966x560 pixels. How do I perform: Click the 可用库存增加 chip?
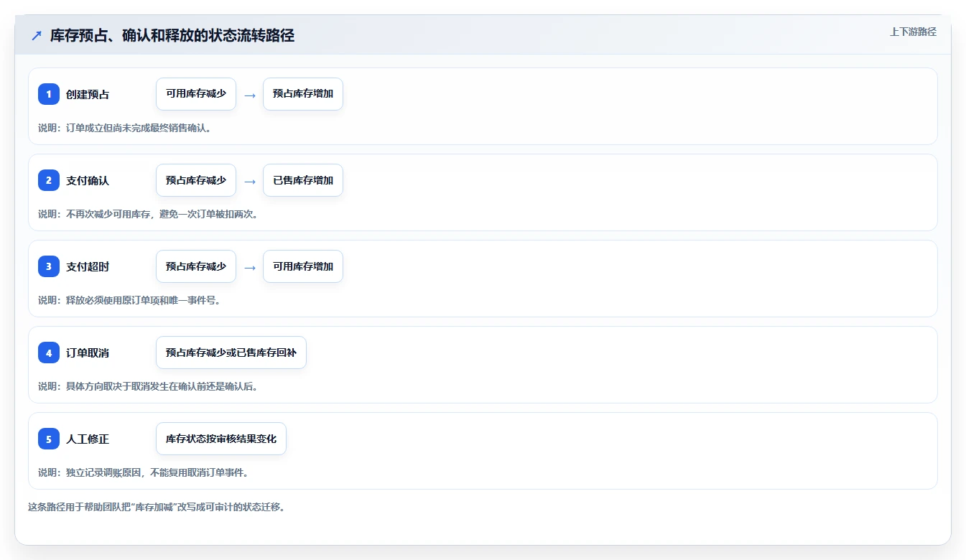coord(303,266)
